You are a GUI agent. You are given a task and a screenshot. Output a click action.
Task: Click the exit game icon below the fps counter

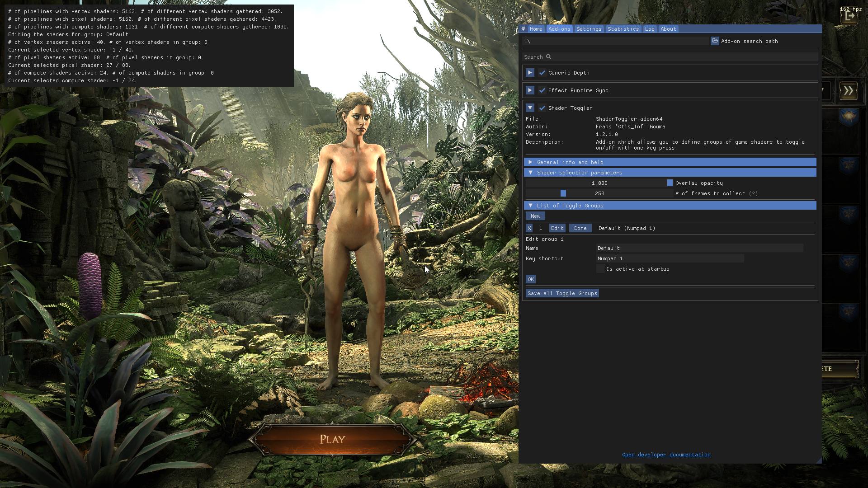[849, 17]
